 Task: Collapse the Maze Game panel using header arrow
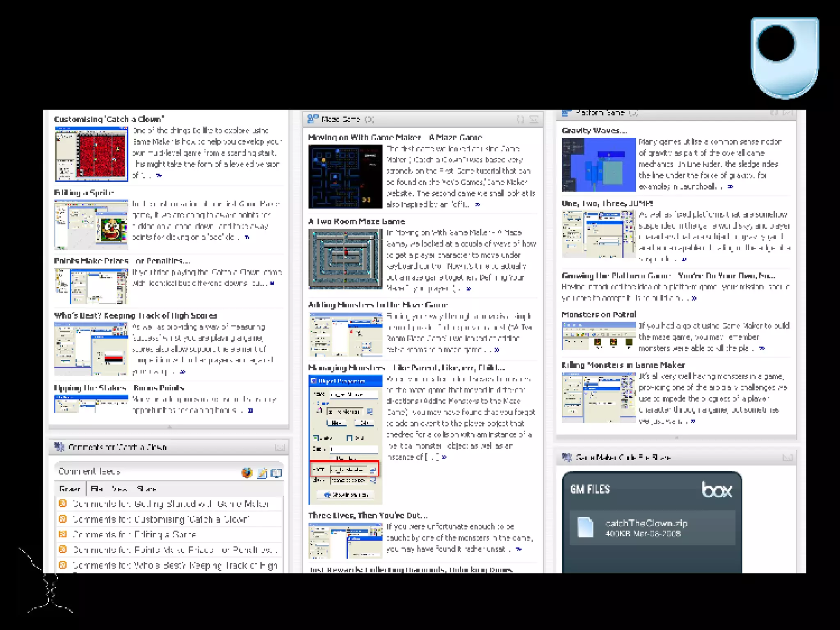click(534, 119)
